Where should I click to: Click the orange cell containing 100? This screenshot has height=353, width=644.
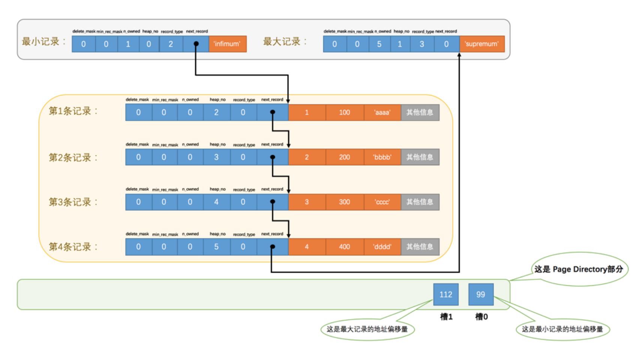click(x=345, y=112)
